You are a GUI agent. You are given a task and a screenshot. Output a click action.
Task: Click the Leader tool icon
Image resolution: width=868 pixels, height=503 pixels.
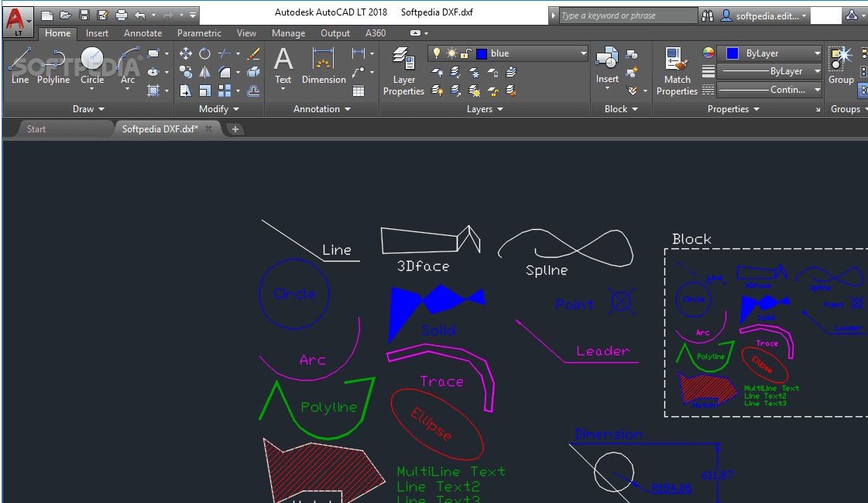click(x=359, y=72)
